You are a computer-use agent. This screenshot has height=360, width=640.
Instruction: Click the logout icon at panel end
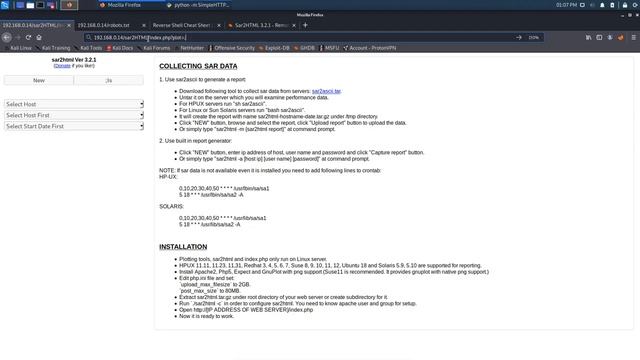coord(636,5)
